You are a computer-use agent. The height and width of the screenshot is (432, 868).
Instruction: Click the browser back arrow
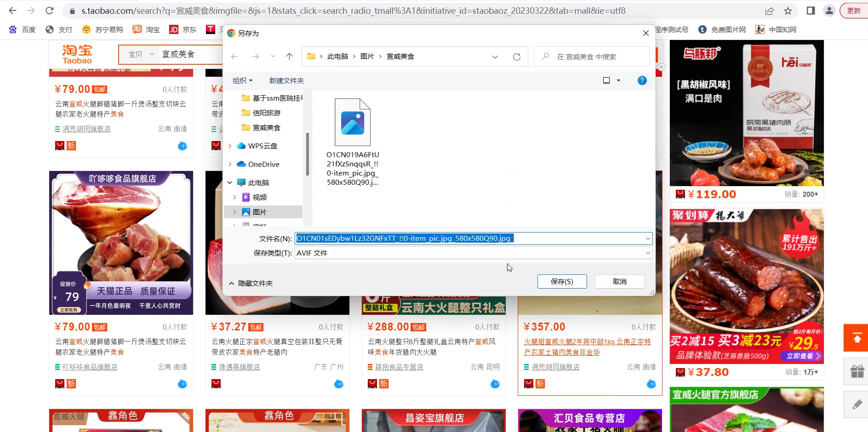12,11
